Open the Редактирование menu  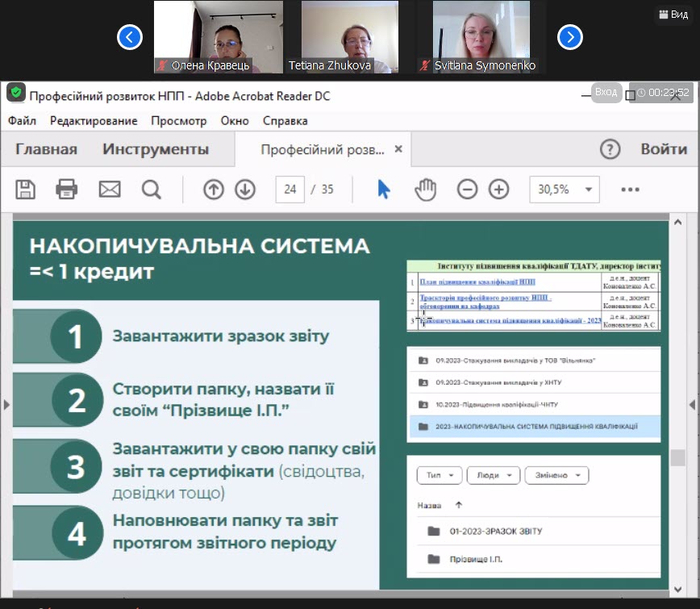point(94,120)
